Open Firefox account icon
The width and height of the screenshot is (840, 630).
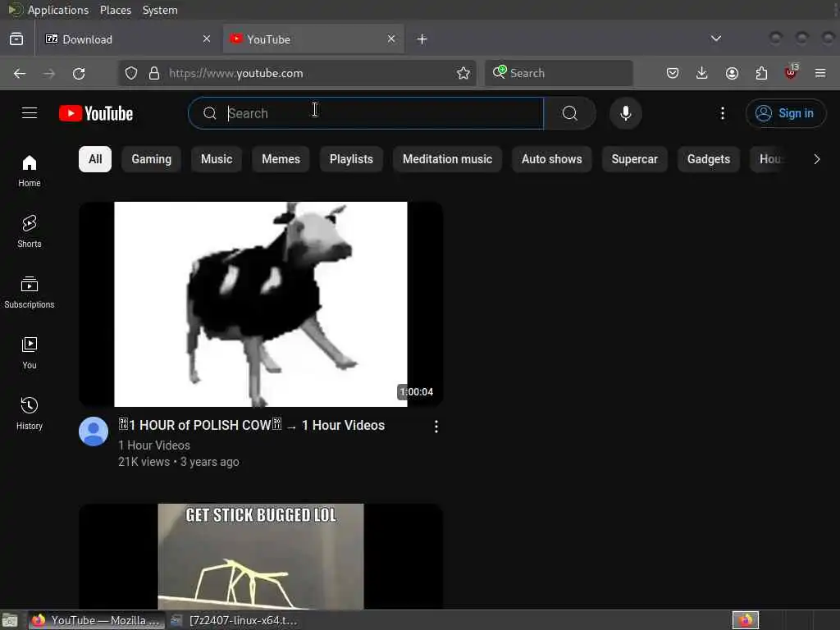(732, 73)
